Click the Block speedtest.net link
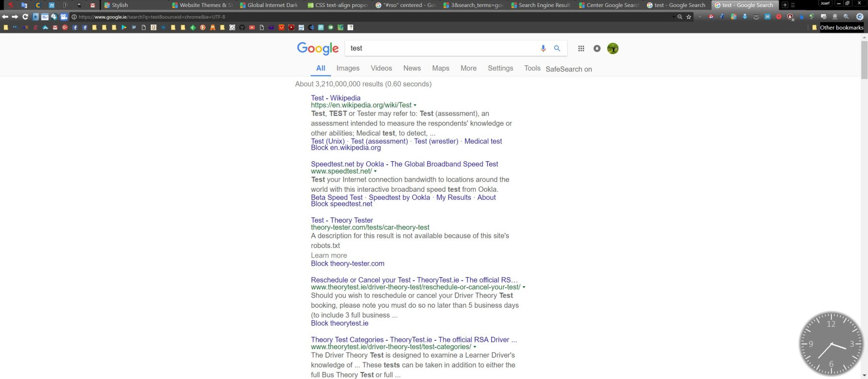Viewport: 868px width, 379px height. 342,204
